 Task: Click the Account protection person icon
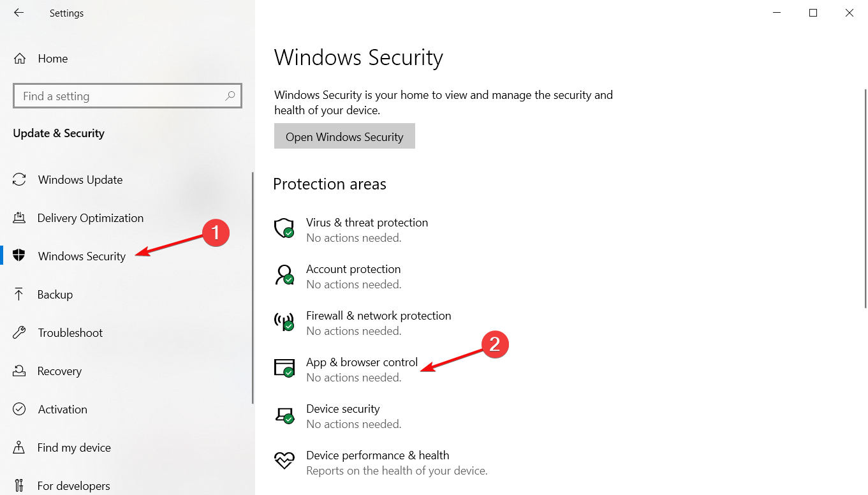(x=284, y=275)
